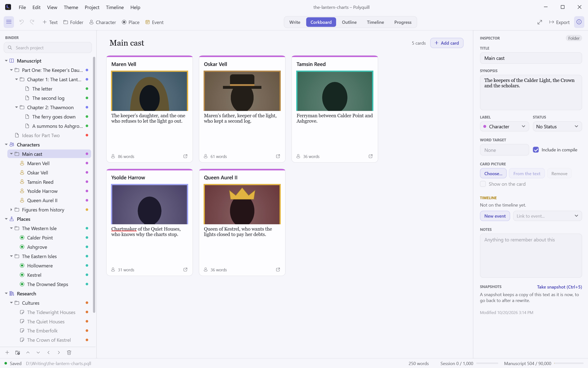
Task: Toggle the inspector info icon
Action: pyautogui.click(x=579, y=22)
